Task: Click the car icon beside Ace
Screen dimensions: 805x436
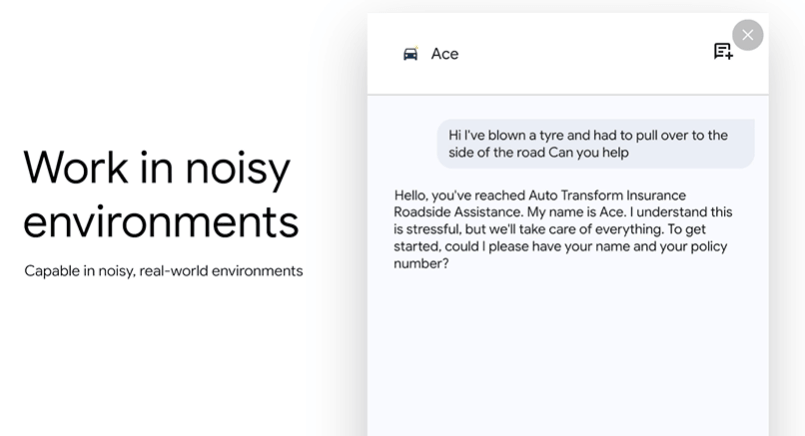Action: (x=410, y=54)
